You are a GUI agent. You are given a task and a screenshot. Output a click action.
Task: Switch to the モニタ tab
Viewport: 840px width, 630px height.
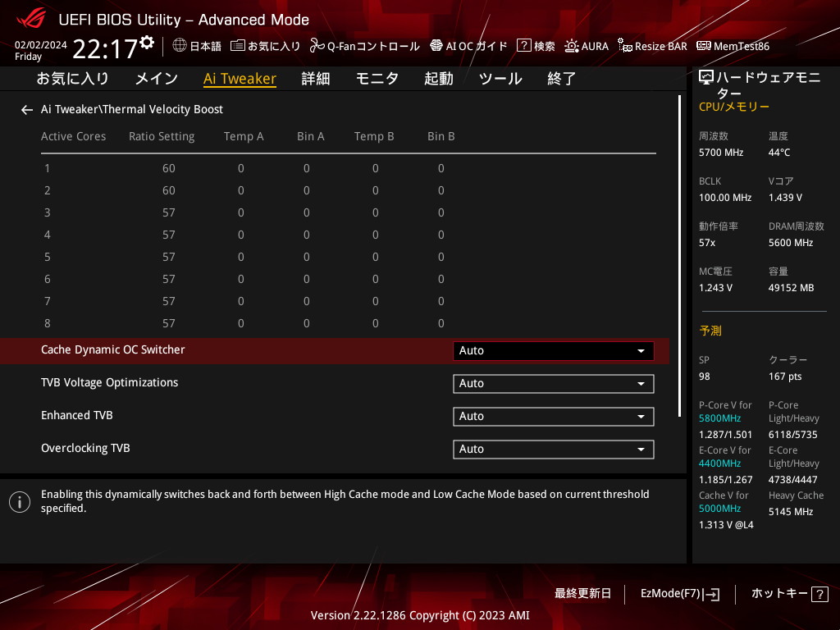377,79
